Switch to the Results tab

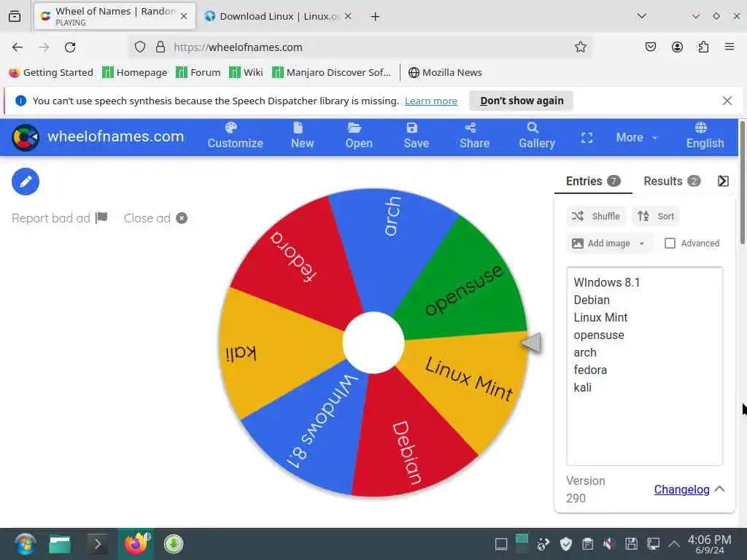click(671, 182)
